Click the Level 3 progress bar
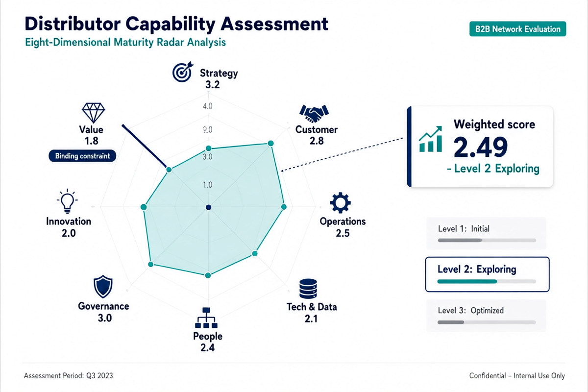Viewport: 588px width, 392px height. pos(487,322)
